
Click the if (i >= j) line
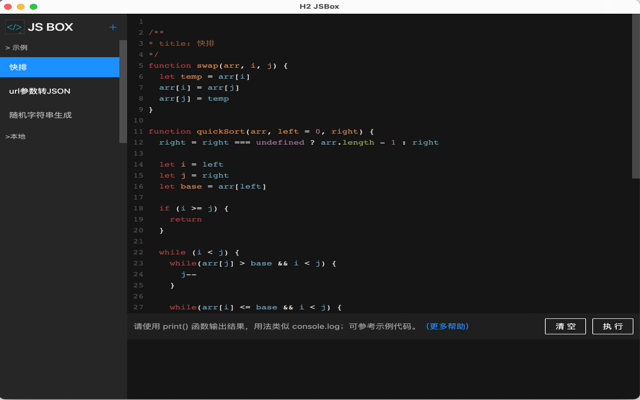194,209
